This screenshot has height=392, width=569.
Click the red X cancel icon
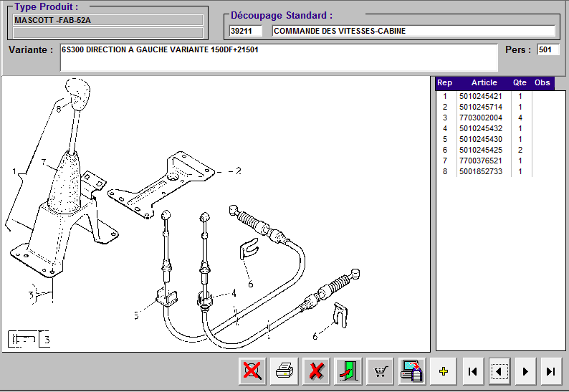(x=316, y=371)
